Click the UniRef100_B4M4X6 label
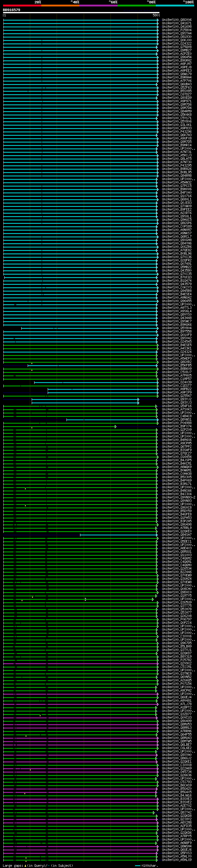This screenshot has height=868, width=197. 176,440
